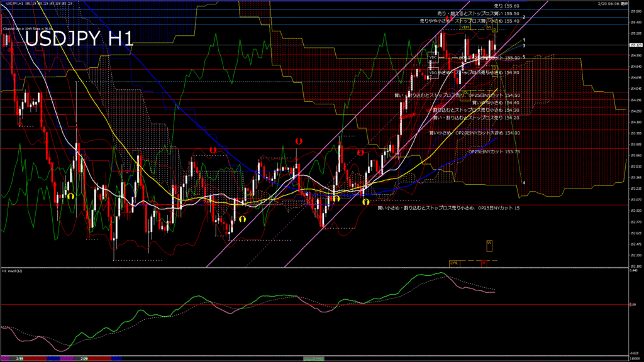
Task: Select the leftmost yellow circle signal marker
Action: pyautogui.click(x=70, y=196)
